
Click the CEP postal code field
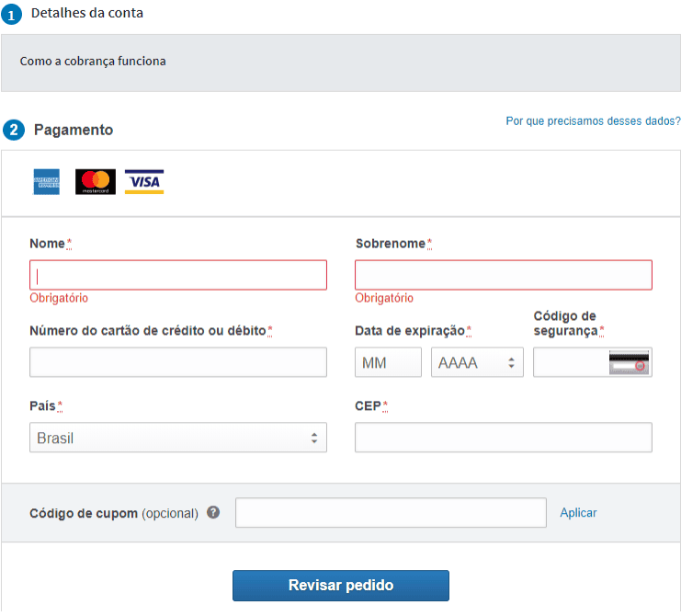tap(504, 438)
